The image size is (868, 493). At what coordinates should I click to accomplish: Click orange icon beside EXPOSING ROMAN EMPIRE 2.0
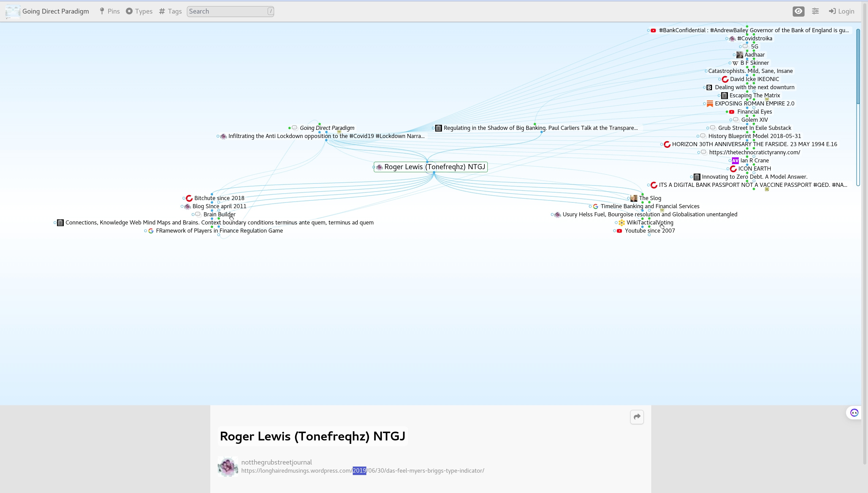click(x=710, y=104)
